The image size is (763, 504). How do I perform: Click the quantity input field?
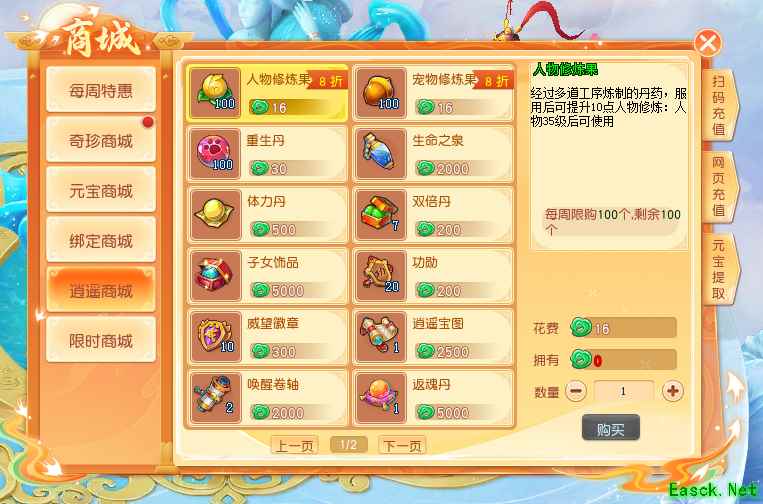click(624, 392)
